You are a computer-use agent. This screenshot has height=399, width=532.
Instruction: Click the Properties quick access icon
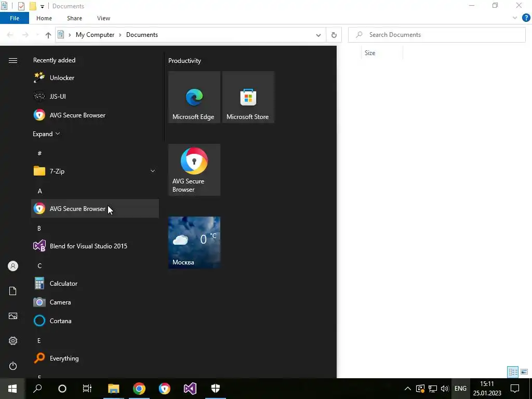click(21, 6)
